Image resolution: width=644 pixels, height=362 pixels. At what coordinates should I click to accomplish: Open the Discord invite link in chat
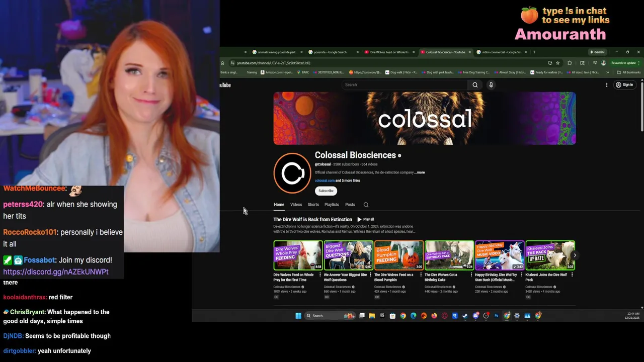pyautogui.click(x=56, y=271)
